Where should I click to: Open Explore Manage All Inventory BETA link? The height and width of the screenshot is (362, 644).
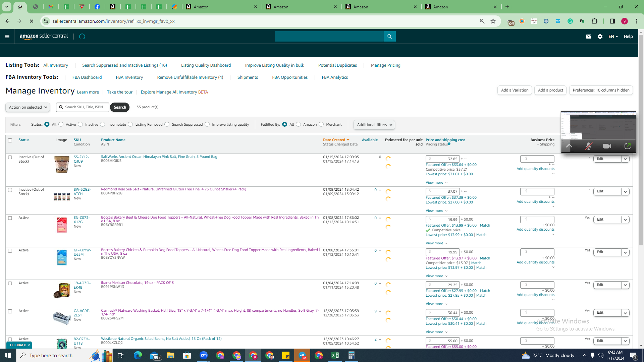(x=174, y=92)
